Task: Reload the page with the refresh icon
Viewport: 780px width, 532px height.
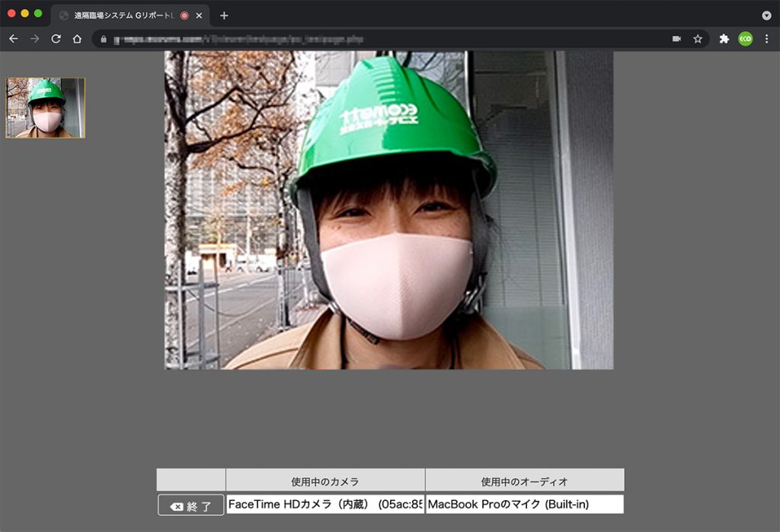Action: click(56, 39)
